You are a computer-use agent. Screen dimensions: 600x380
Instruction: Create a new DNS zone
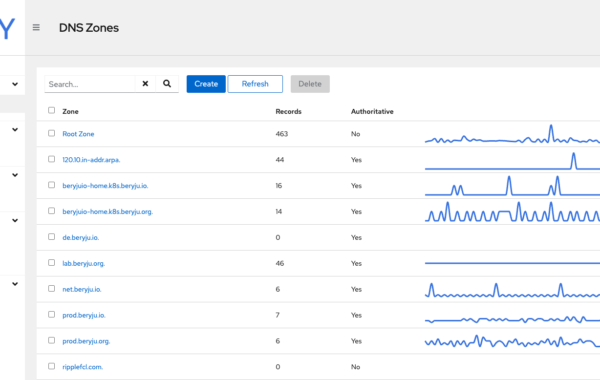206,84
